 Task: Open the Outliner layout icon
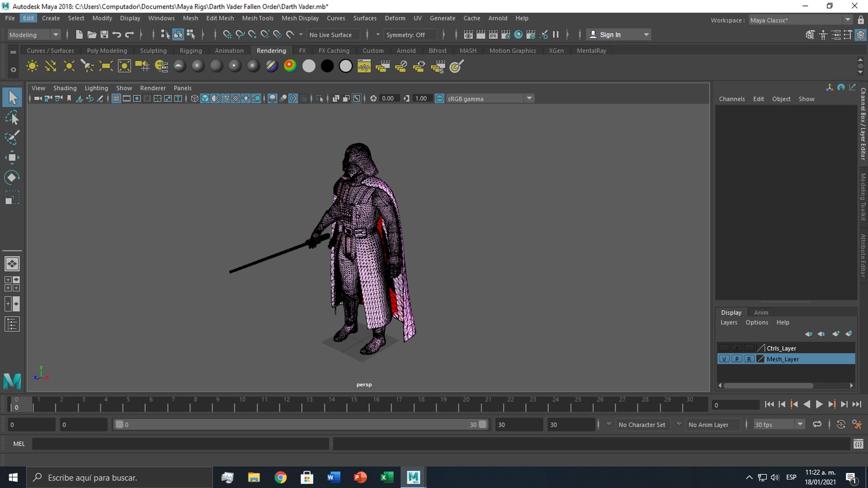pyautogui.click(x=12, y=324)
